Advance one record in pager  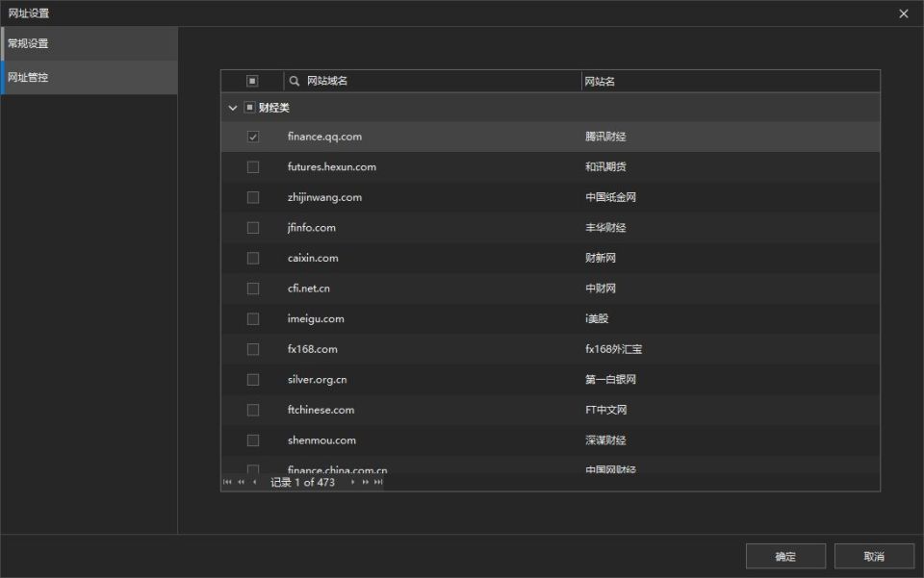click(x=352, y=482)
